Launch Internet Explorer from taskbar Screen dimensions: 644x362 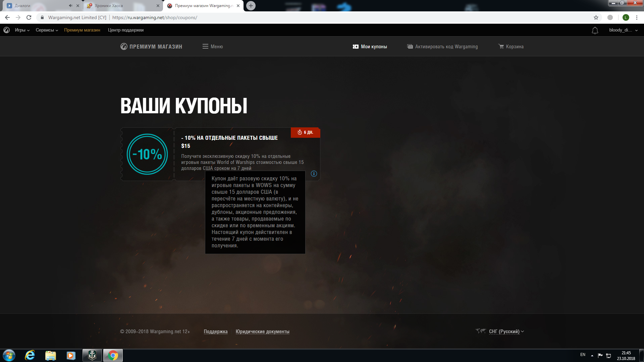(x=30, y=355)
